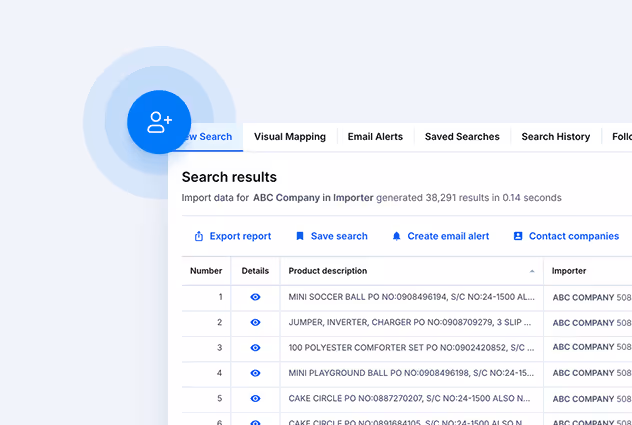Select CAKE CIRCLE PO NO:0887270207 description
The width and height of the screenshot is (632, 425).
(410, 398)
